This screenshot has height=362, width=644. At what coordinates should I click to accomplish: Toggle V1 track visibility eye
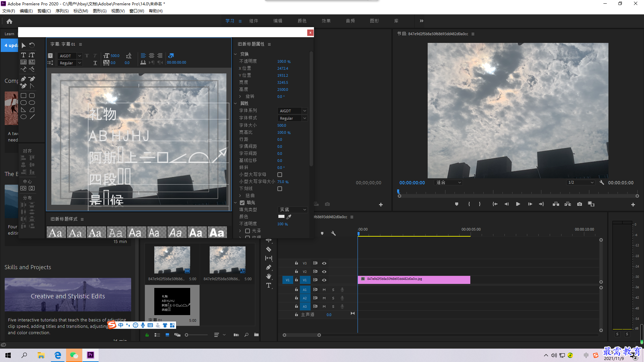[x=324, y=280]
